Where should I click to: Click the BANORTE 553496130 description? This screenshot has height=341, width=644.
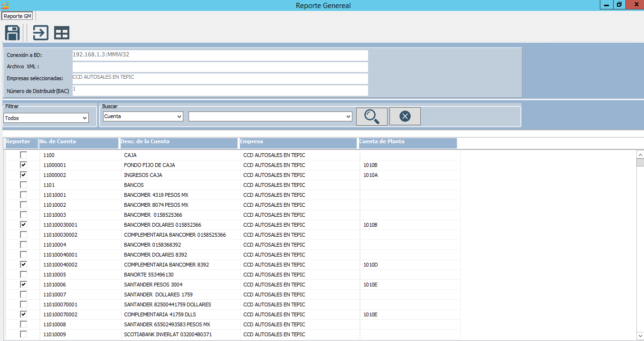click(x=180, y=275)
